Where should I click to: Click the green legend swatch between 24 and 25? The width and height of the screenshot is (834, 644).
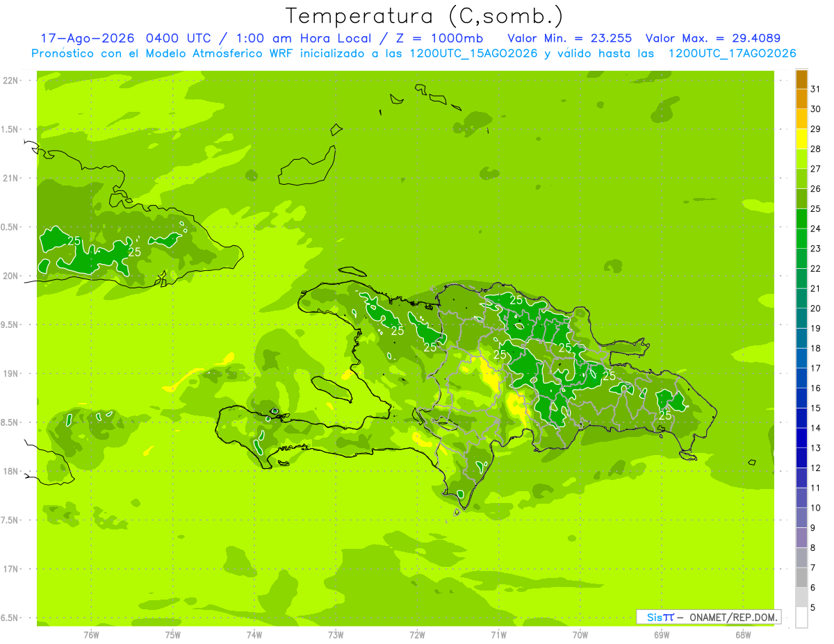click(801, 219)
